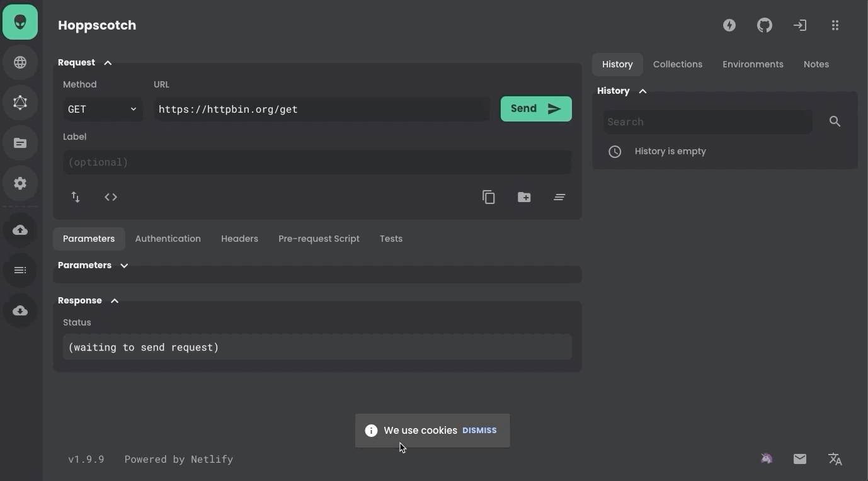Viewport: 868px width, 481px height.
Task: Click the clear lines icon
Action: point(559,197)
